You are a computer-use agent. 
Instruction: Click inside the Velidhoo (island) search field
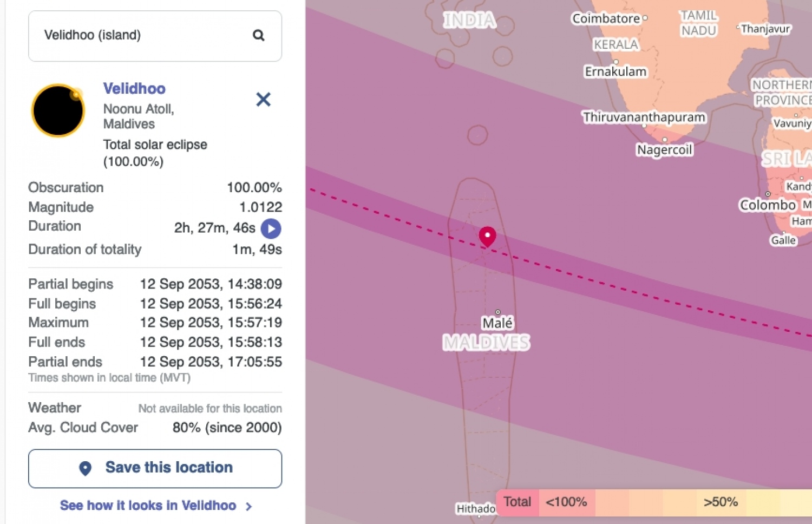(141, 36)
